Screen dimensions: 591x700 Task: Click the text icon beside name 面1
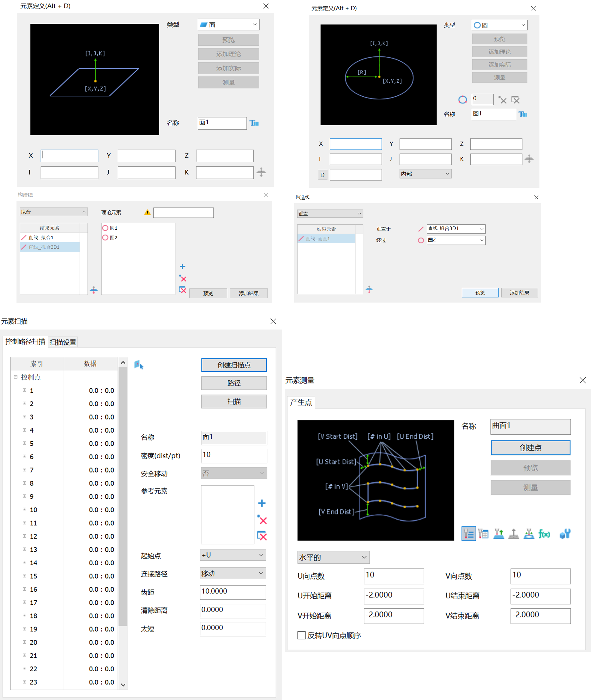click(254, 123)
